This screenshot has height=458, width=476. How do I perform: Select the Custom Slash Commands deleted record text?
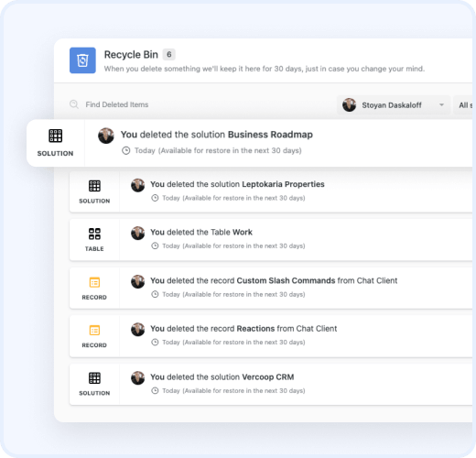click(274, 280)
